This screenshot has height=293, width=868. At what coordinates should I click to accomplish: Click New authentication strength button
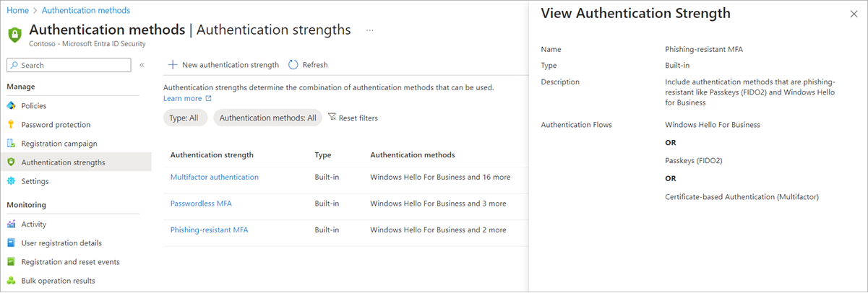(x=223, y=64)
